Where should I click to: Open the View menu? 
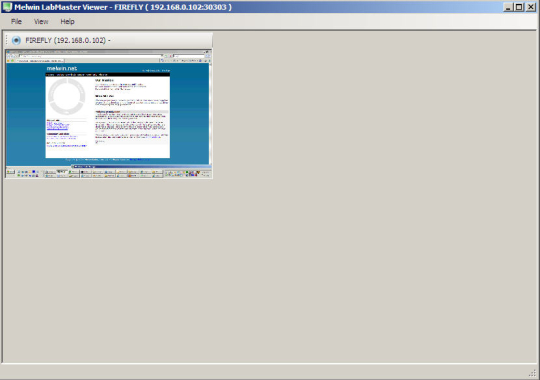tap(41, 21)
